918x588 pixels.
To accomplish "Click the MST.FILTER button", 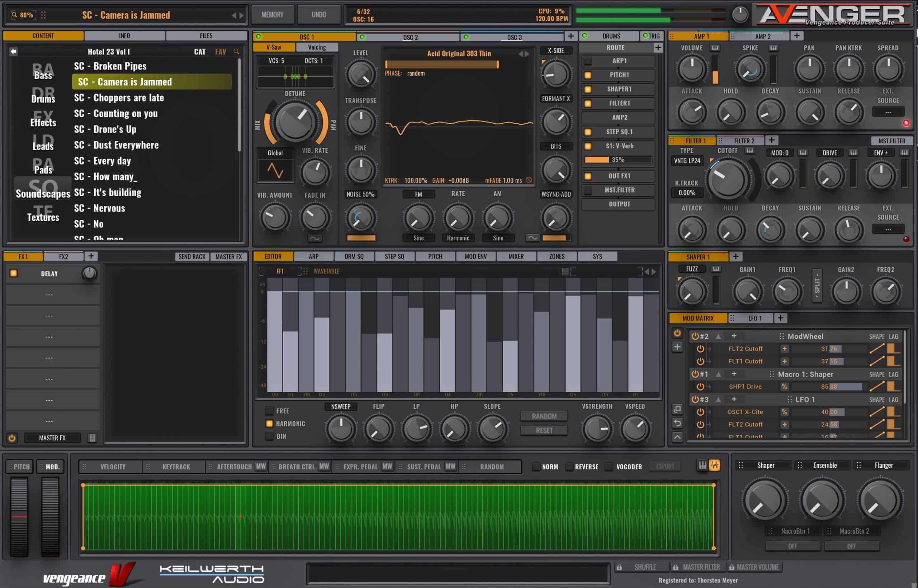I will [x=891, y=141].
